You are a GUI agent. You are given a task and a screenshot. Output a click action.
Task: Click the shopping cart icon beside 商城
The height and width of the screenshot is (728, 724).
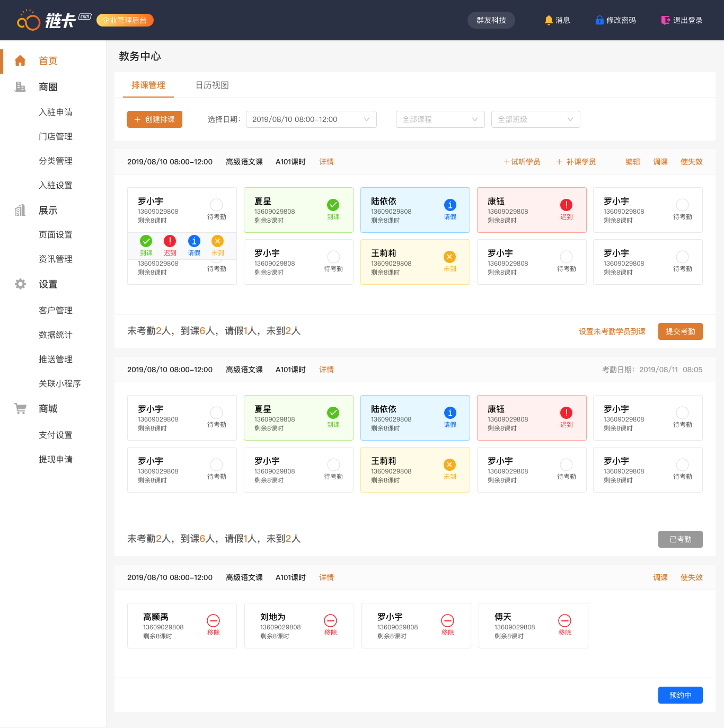(x=20, y=409)
